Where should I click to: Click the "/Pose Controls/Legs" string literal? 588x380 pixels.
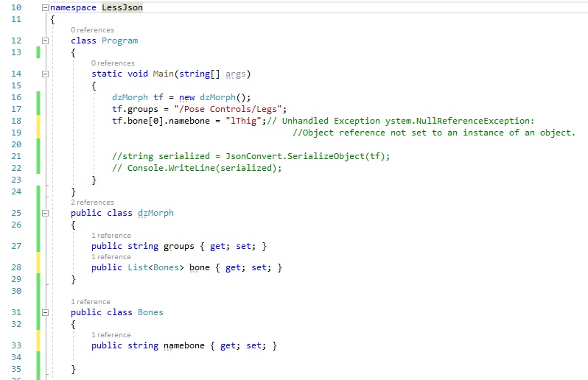[228, 109]
